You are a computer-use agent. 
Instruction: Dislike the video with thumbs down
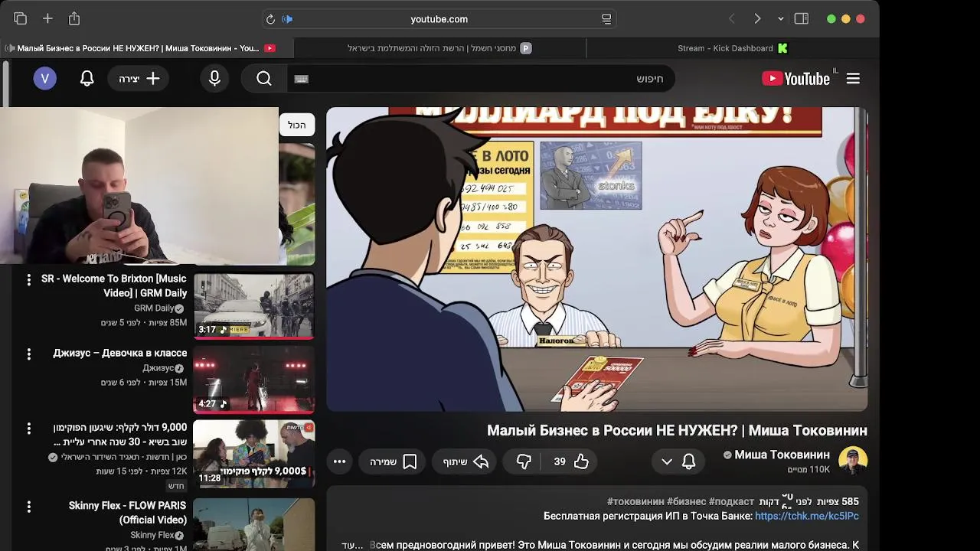point(524,461)
